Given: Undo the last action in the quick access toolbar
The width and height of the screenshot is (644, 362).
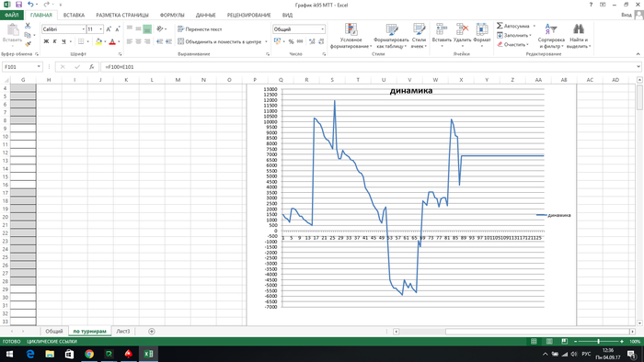Looking at the screenshot, I should point(30,5).
